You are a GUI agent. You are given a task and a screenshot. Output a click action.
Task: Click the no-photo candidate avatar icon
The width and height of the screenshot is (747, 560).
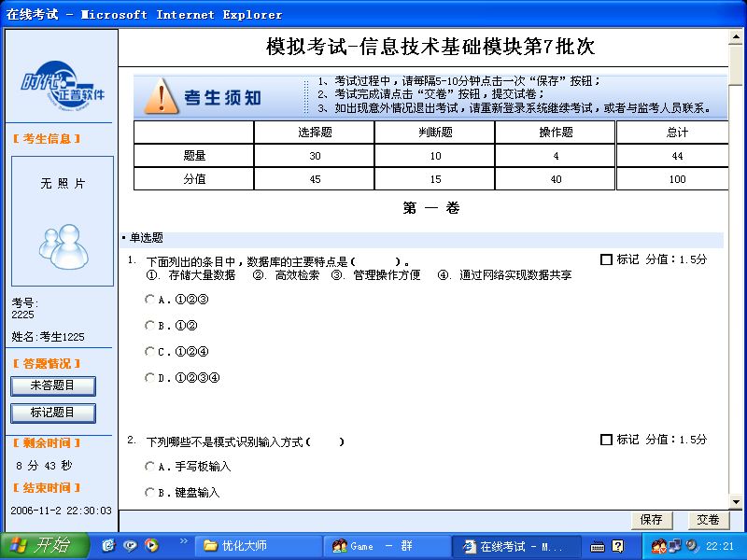63,241
